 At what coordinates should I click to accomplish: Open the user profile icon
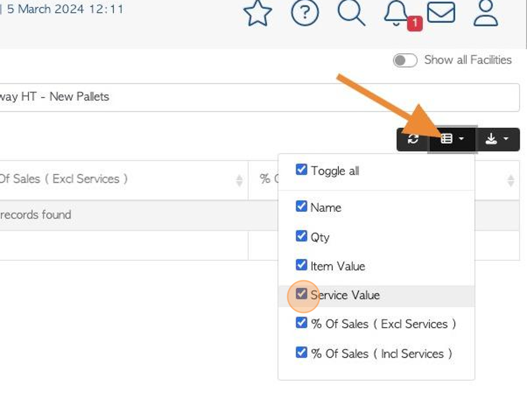pos(485,13)
